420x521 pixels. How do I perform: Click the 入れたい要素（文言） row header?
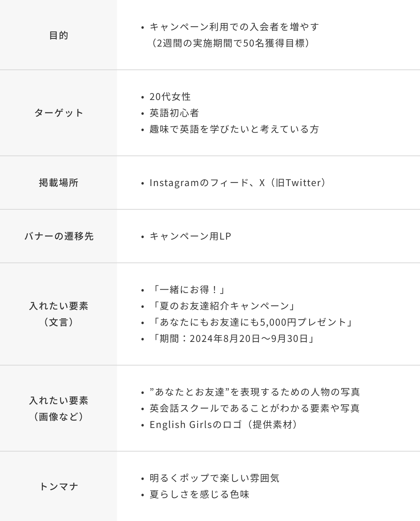(59, 314)
